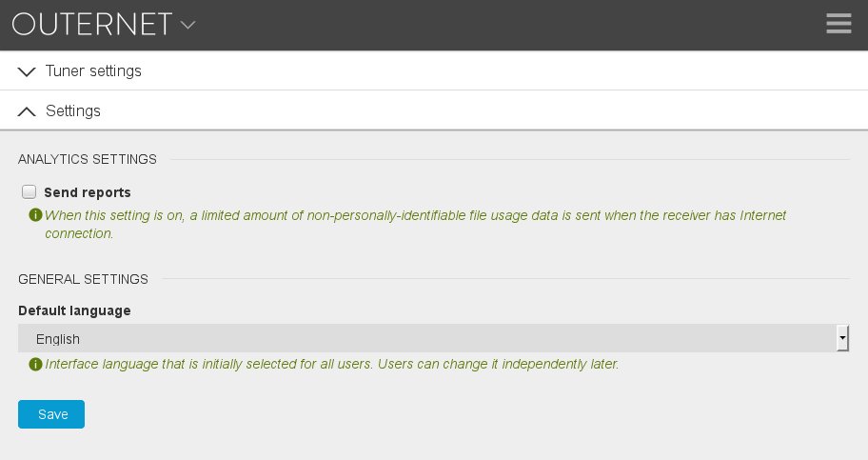Enable the Send reports checkbox
This screenshot has width=868, height=460.
click(29, 191)
